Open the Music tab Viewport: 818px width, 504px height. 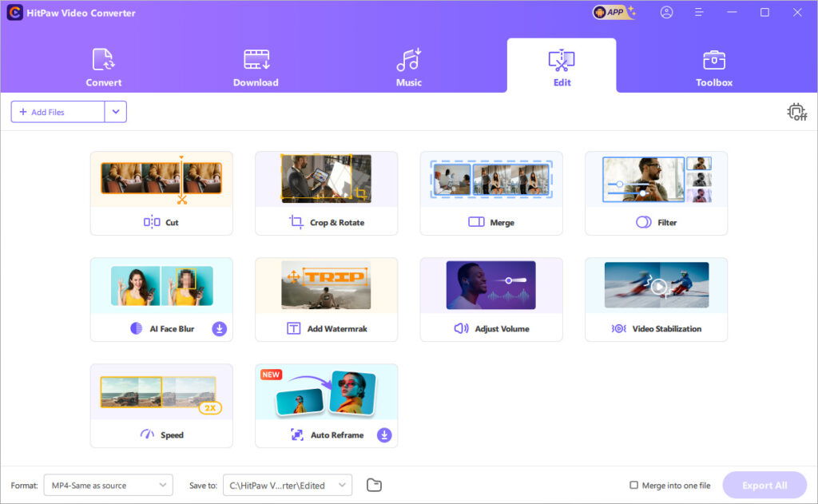pos(408,67)
